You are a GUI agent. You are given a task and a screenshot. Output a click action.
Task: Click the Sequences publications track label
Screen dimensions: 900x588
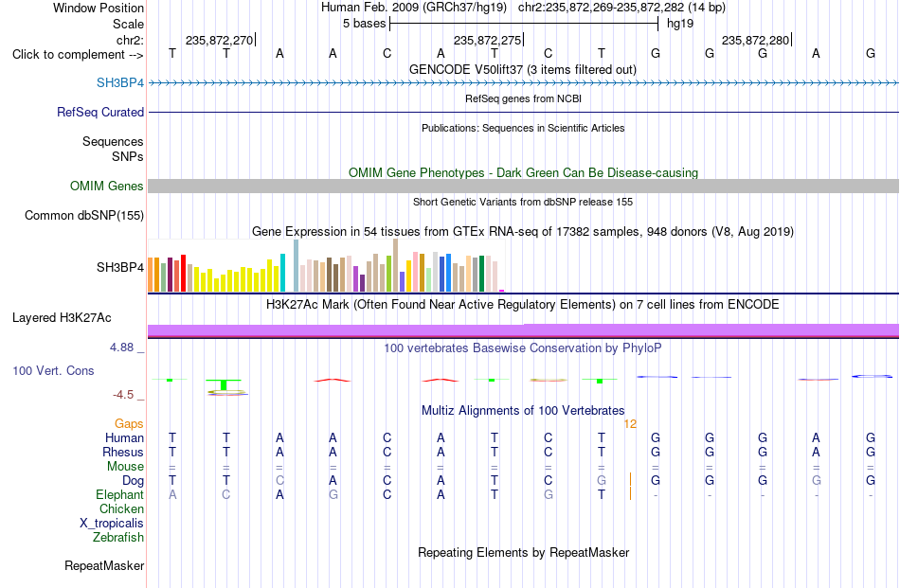113,141
